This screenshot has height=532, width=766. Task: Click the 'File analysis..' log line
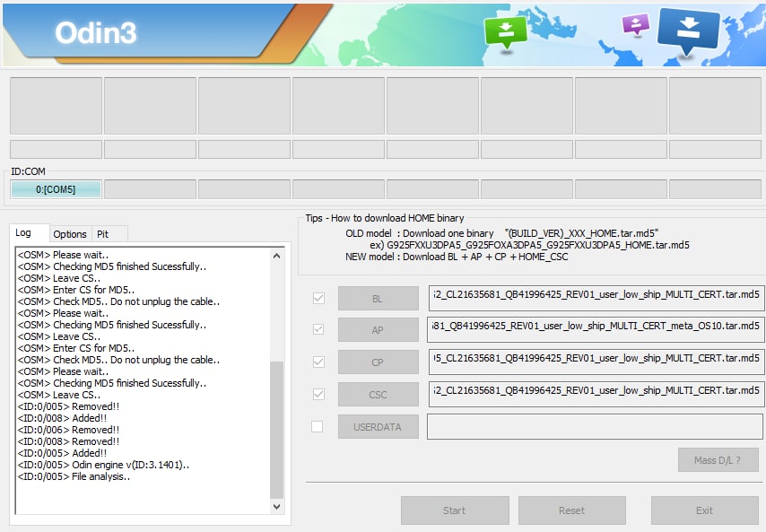(x=74, y=476)
